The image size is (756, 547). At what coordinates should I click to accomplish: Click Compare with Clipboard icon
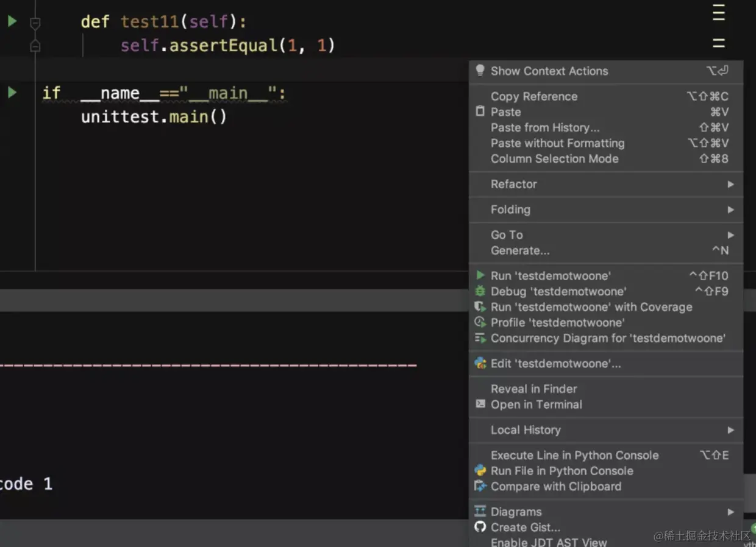tap(480, 486)
